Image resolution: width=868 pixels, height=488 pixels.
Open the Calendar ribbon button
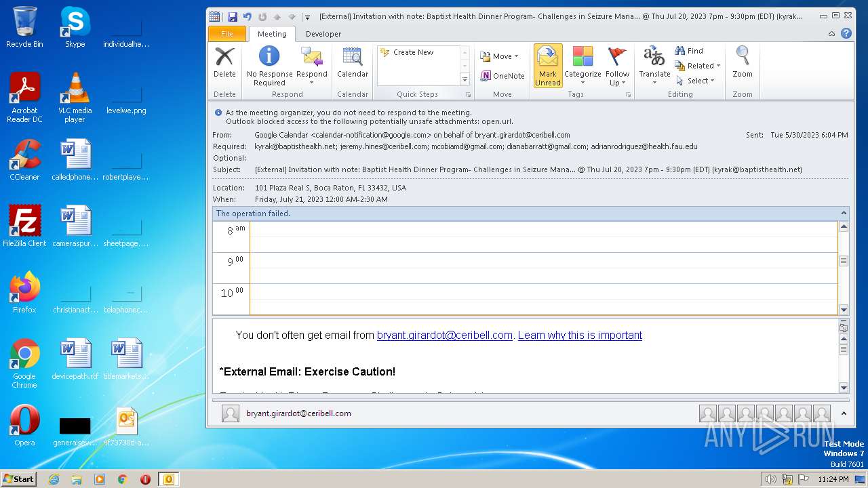coord(353,62)
